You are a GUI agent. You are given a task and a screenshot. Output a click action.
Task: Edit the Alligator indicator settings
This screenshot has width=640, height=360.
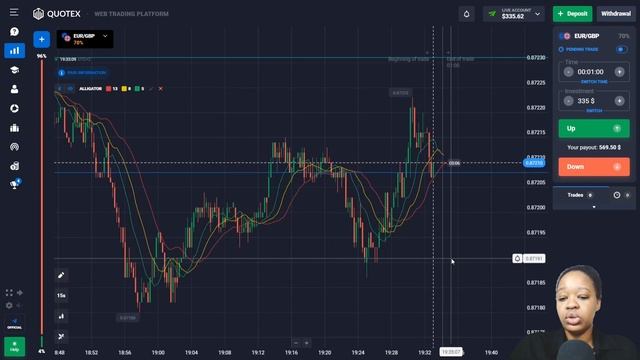[151, 89]
